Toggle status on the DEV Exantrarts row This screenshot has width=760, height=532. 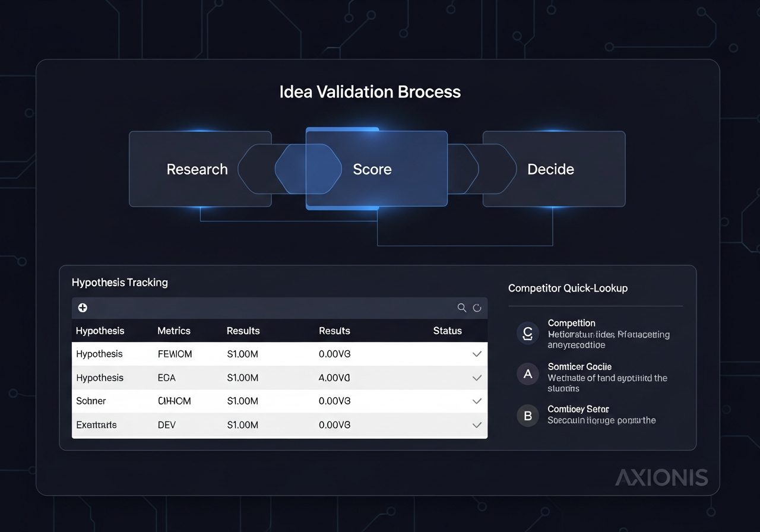click(477, 425)
